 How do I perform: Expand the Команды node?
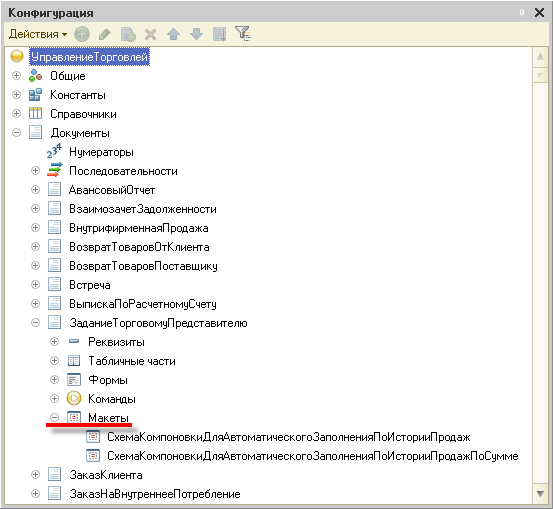coord(54,399)
